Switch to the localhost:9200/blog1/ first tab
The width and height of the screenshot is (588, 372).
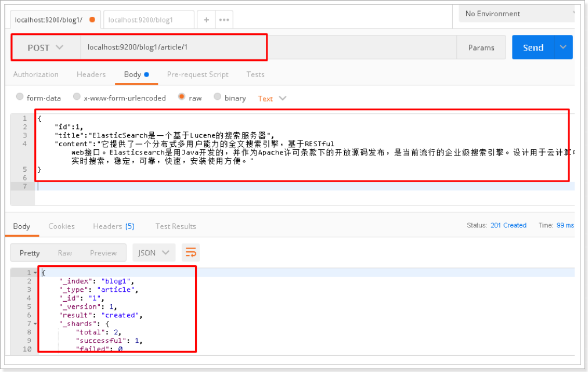(55, 20)
